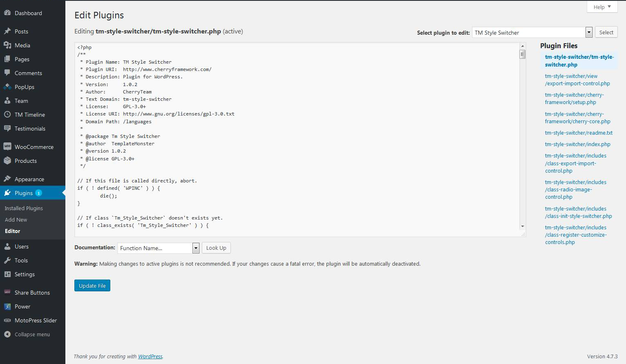Open the Select plugin to edit dropdown
Screen dimensions: 626x364
click(532, 32)
